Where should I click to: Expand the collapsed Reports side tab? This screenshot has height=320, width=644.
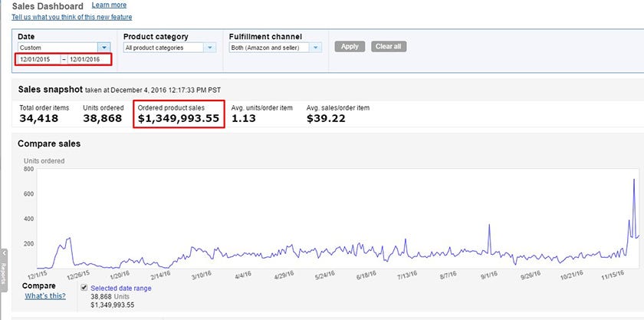click(3, 269)
